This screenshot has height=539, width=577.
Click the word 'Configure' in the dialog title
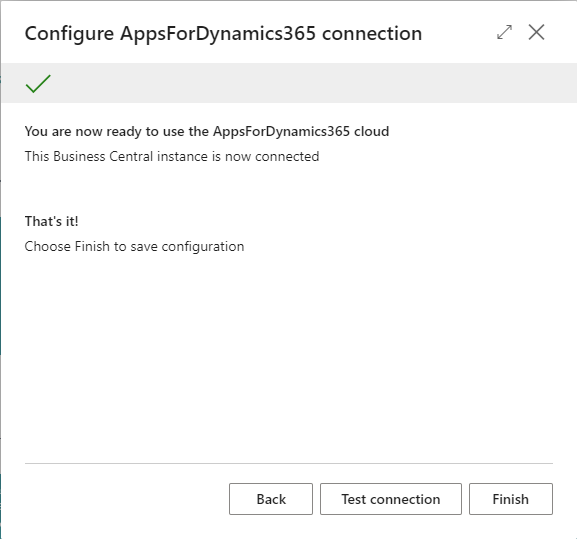69,34
